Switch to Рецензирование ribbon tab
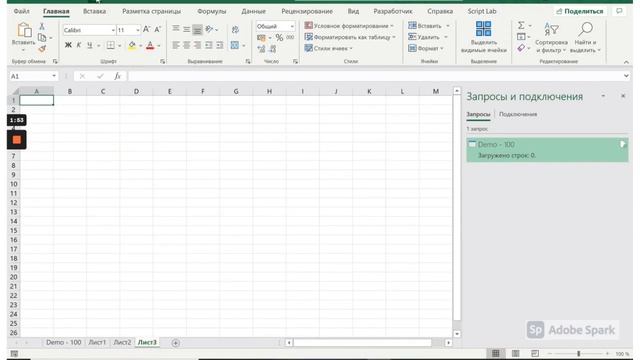 307,11
